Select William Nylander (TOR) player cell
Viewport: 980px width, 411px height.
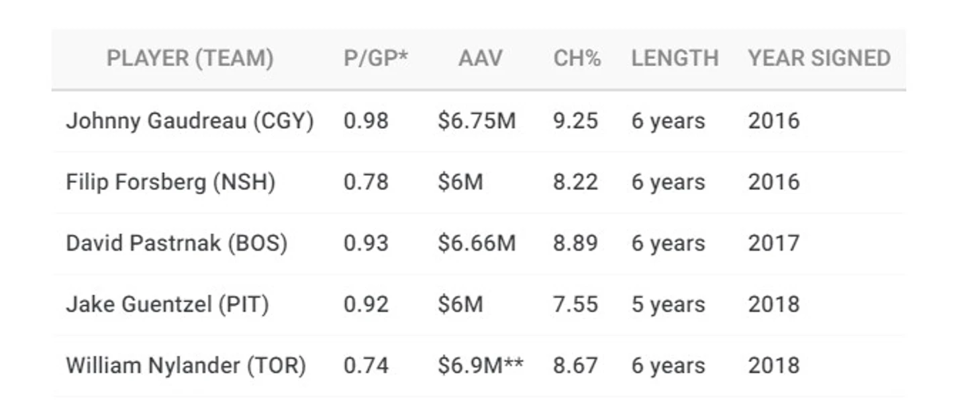tap(186, 366)
